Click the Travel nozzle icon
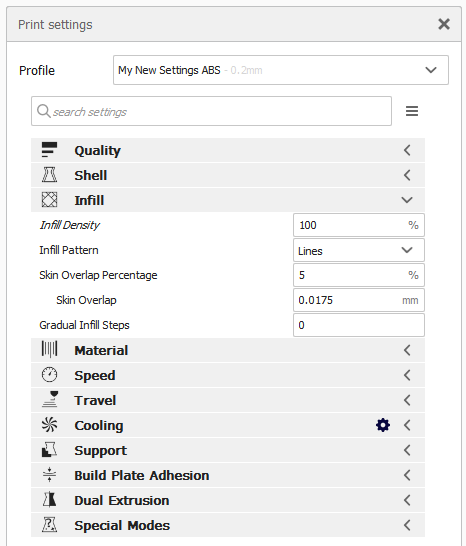 pos(50,399)
